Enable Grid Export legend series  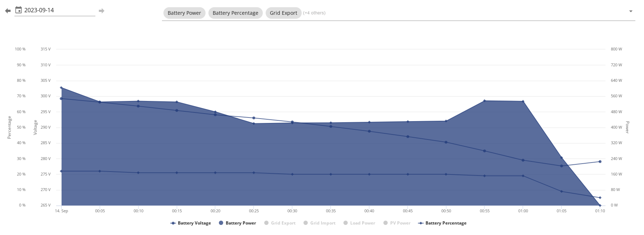coord(280,223)
